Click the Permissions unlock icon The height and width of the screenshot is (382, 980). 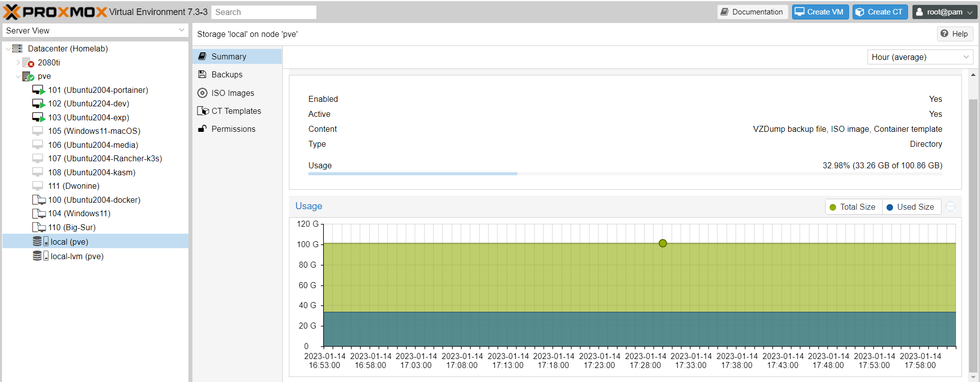(x=202, y=129)
